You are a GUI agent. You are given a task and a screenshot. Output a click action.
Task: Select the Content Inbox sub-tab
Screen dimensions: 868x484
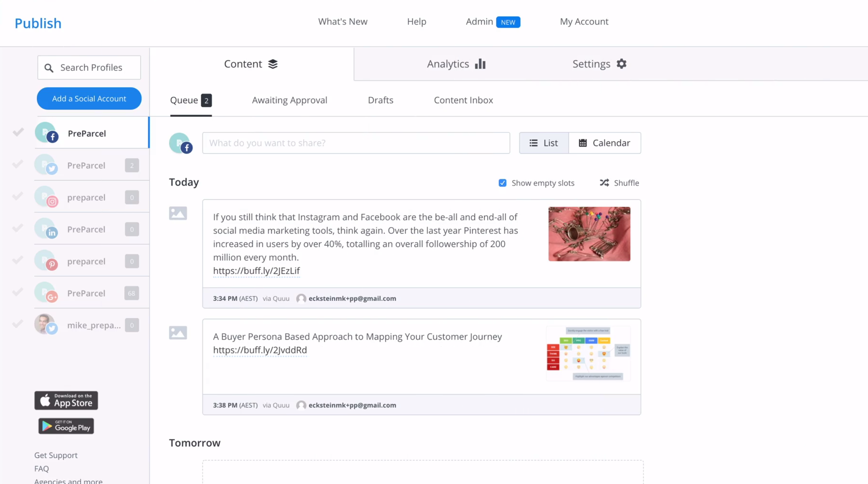click(463, 100)
